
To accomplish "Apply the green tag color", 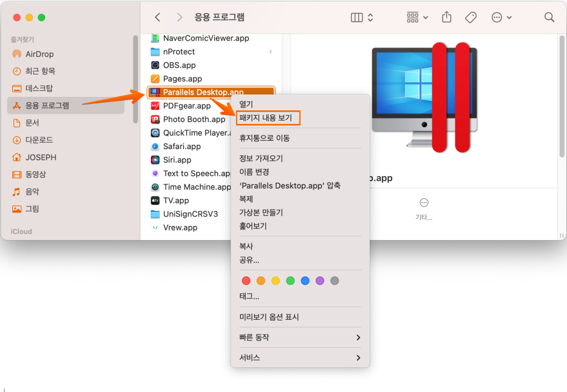I will pyautogui.click(x=291, y=281).
